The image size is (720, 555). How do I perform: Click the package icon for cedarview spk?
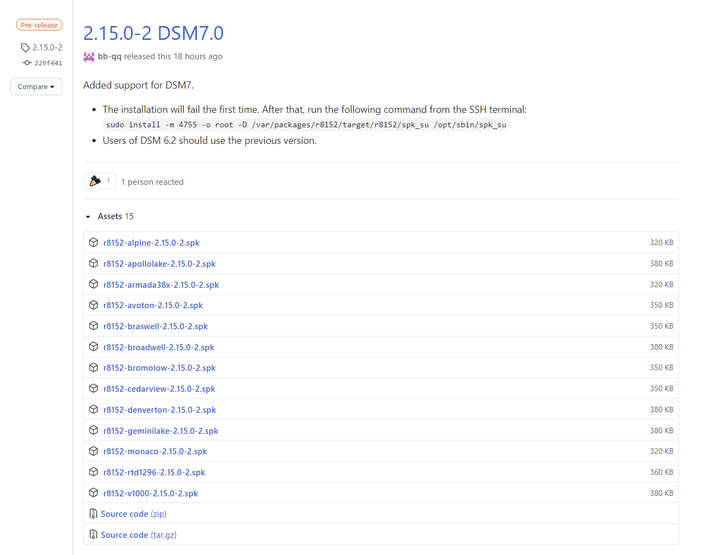pos(94,388)
